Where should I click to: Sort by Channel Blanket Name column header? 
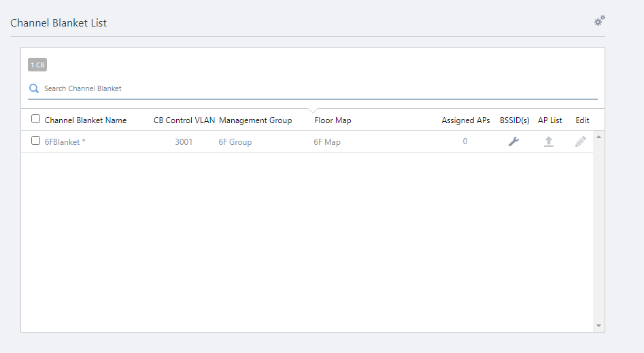[x=86, y=120]
